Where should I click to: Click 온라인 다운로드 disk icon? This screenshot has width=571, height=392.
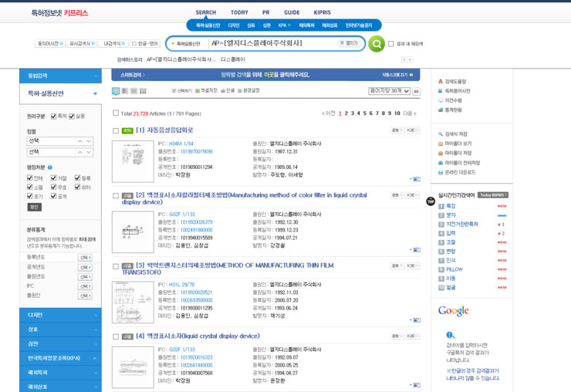tap(441, 172)
